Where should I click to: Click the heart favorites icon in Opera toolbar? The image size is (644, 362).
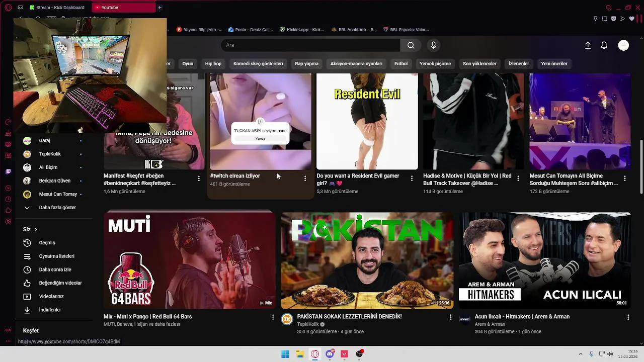(631, 19)
